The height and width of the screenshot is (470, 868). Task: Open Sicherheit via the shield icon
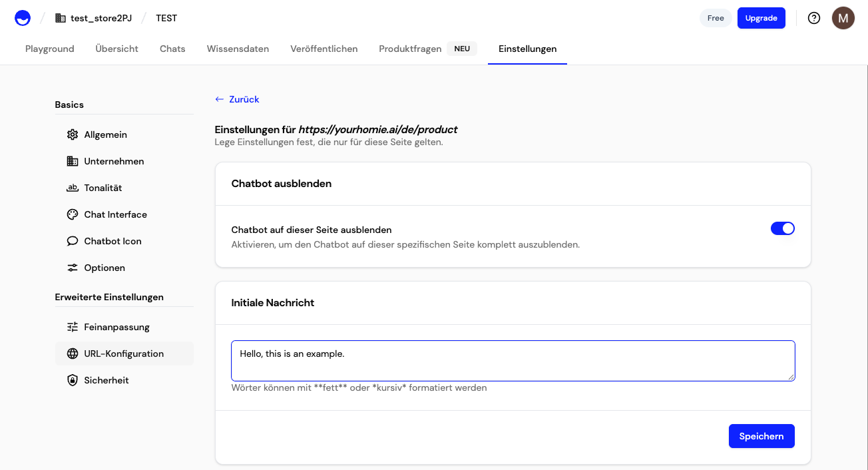tap(73, 379)
